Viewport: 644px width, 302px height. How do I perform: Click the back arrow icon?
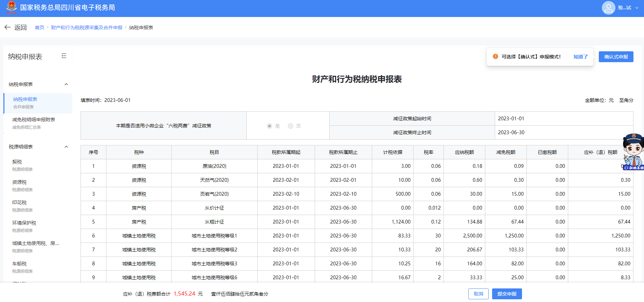pos(7,27)
